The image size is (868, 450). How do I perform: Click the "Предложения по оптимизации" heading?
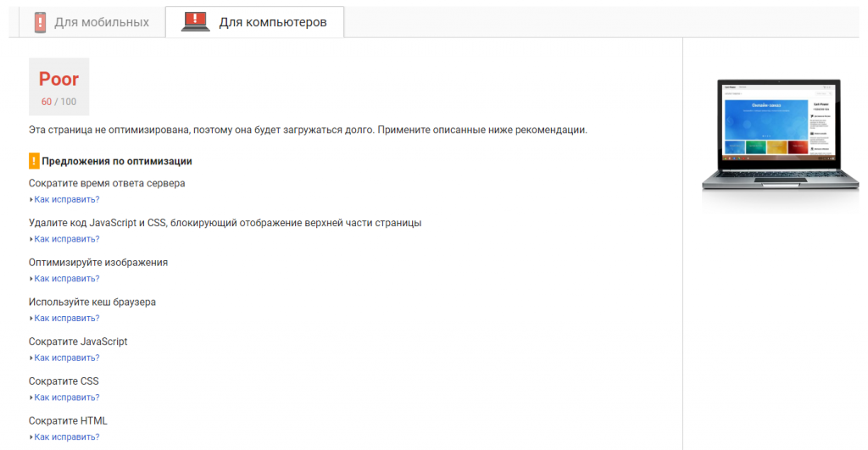pos(117,161)
